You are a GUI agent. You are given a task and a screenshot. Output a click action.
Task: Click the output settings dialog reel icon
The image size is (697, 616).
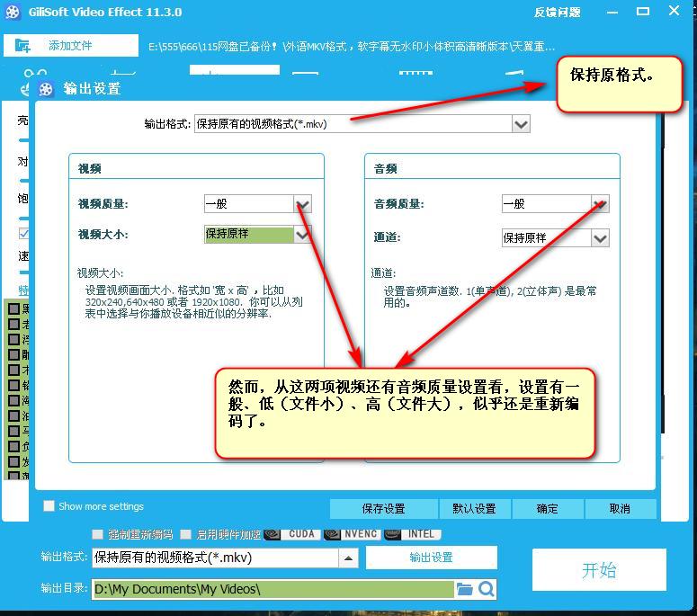tap(46, 89)
